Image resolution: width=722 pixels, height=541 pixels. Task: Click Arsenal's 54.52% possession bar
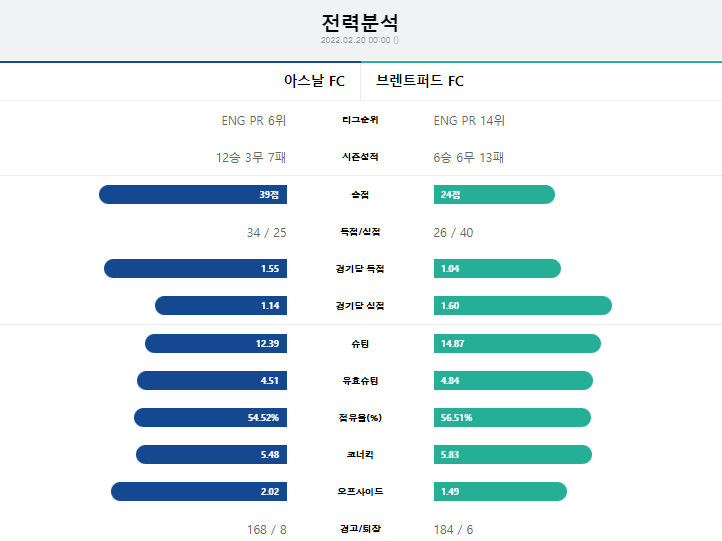coord(210,418)
